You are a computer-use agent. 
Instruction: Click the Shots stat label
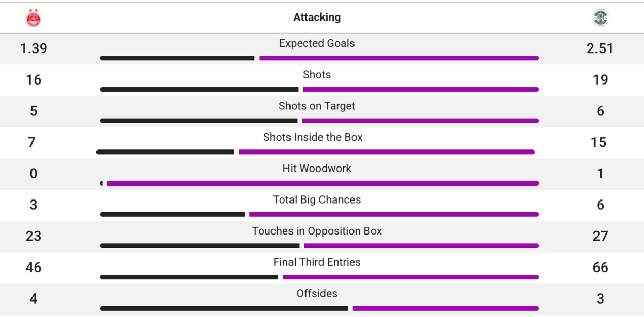(317, 75)
